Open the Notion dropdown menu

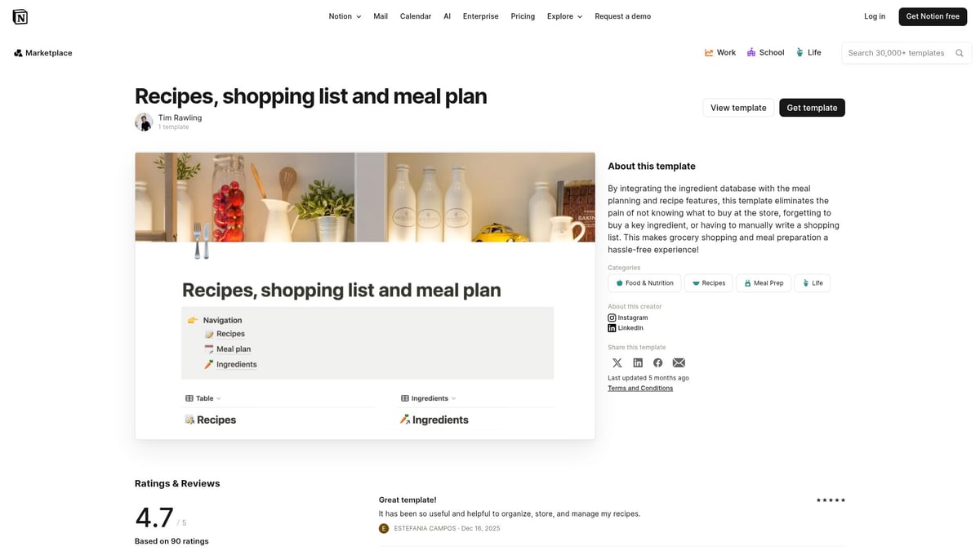click(x=344, y=16)
